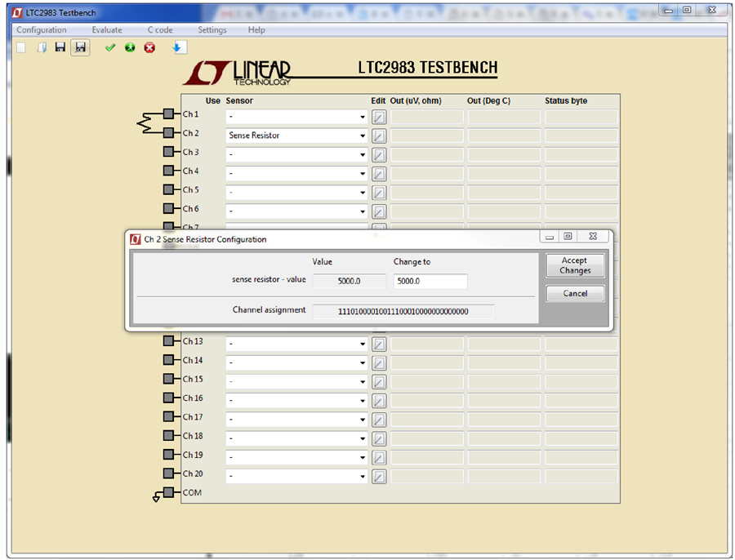The width and height of the screenshot is (735, 560).
Task: Click the Ch 16 edit pencil icon
Action: [379, 401]
